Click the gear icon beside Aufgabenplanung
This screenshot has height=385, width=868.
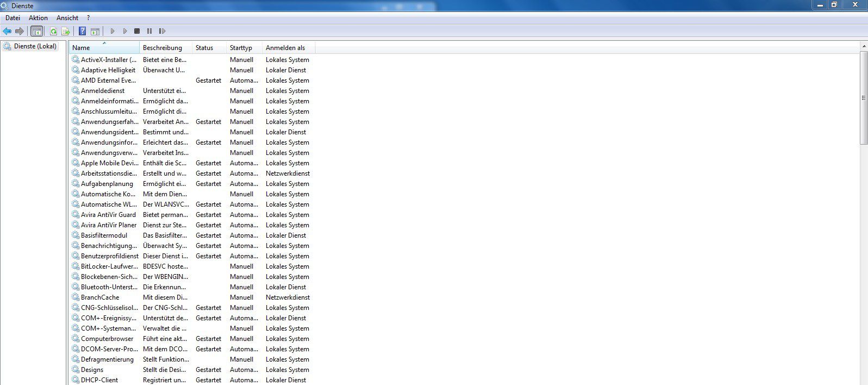pos(76,184)
